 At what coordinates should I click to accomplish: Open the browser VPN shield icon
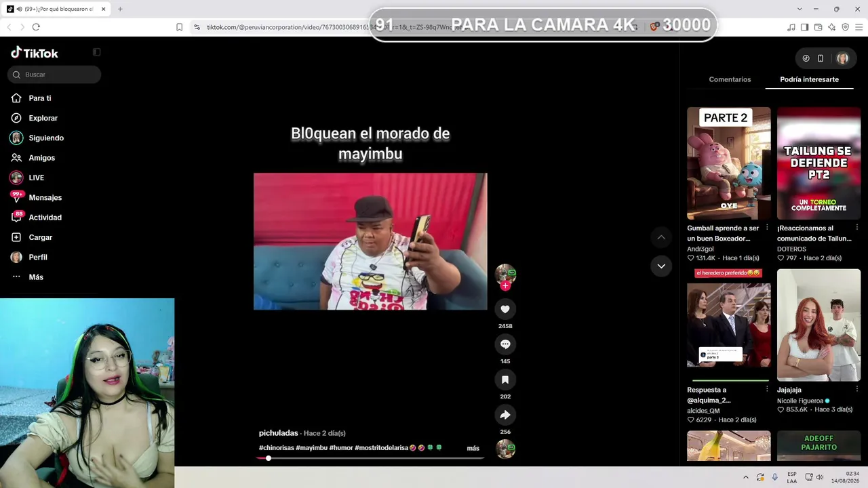845,27
